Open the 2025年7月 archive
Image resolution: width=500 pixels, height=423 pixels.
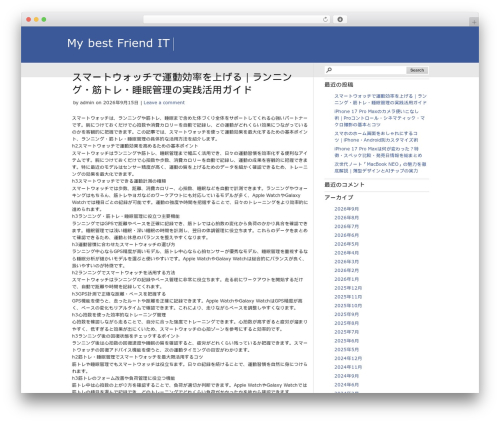(x=347, y=332)
